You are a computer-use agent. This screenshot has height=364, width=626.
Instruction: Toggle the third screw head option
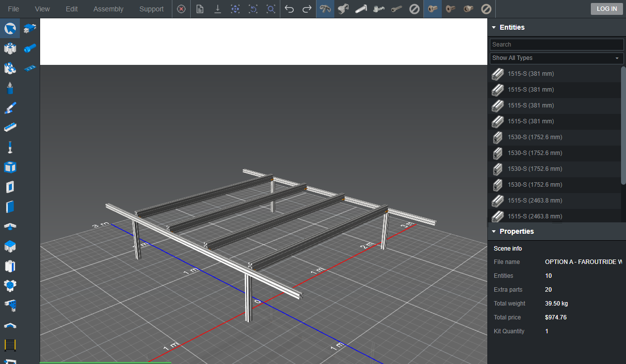pyautogui.click(x=469, y=9)
